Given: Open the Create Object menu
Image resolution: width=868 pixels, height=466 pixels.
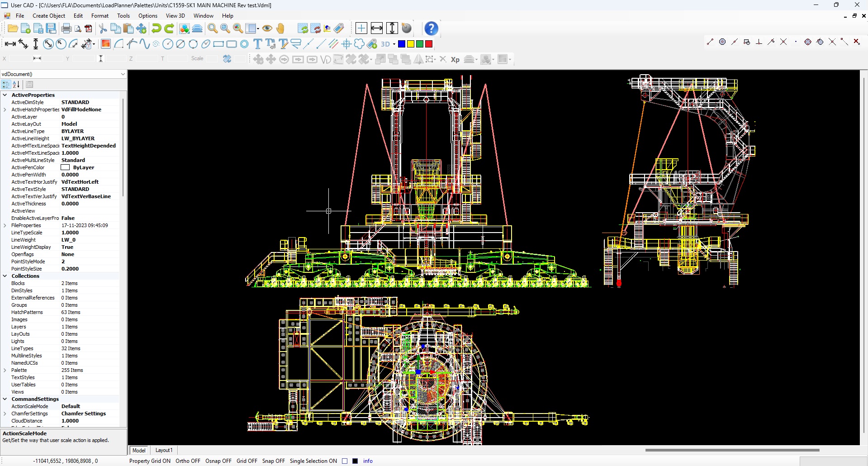Looking at the screenshot, I should pyautogui.click(x=49, y=16).
